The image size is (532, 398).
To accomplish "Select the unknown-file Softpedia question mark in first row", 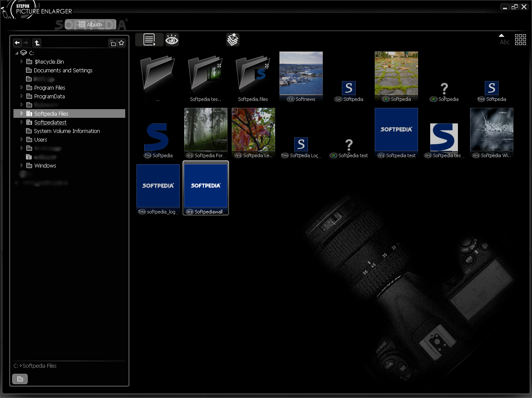I will [444, 89].
